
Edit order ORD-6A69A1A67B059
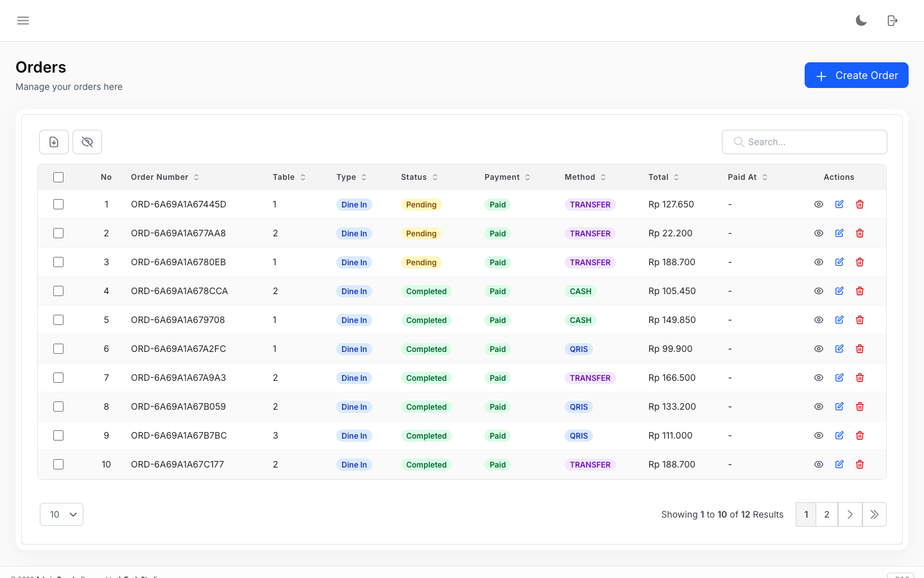point(839,407)
